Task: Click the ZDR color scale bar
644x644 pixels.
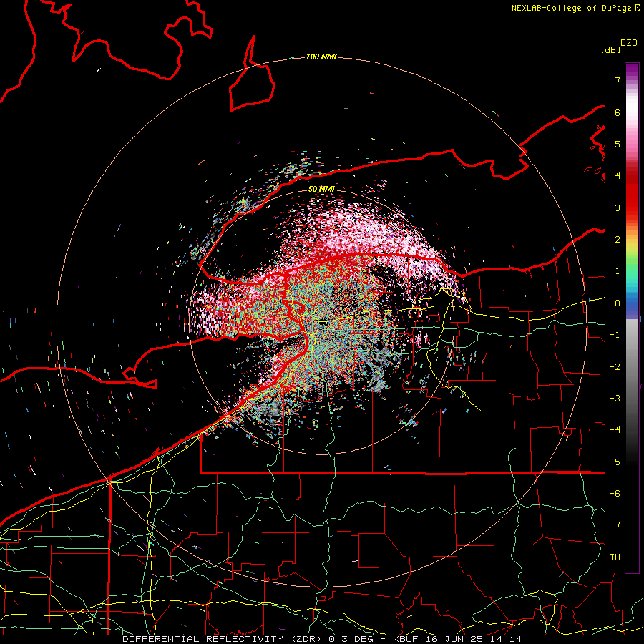Action: point(632,318)
